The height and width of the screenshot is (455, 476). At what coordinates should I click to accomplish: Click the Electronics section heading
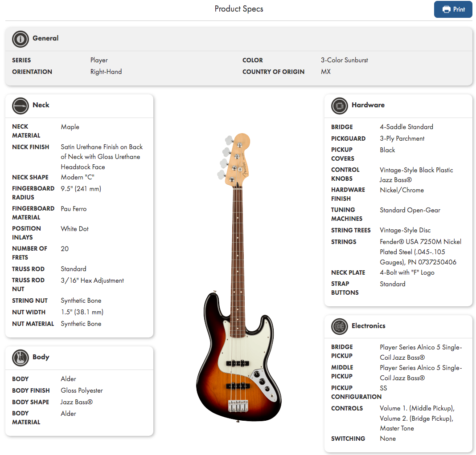coord(368,326)
